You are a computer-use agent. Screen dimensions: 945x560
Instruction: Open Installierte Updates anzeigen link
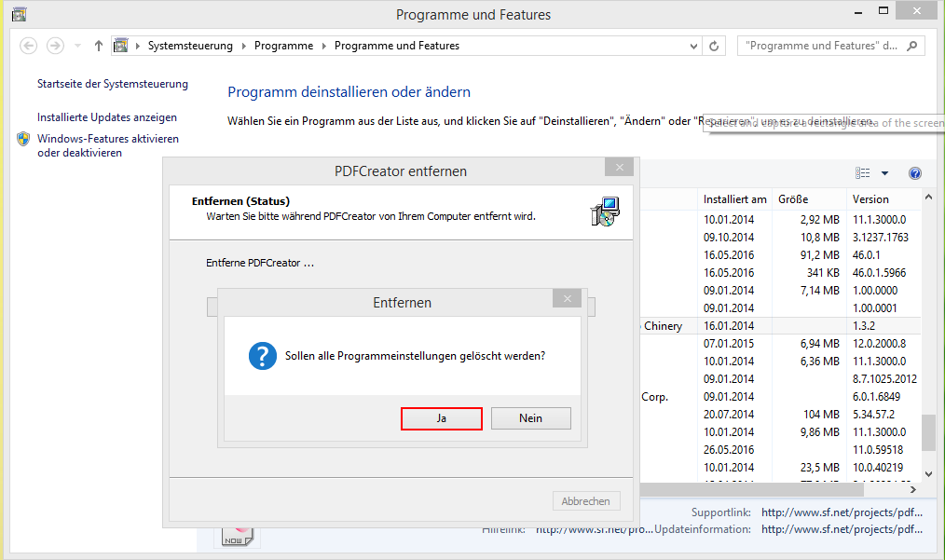[x=107, y=117]
